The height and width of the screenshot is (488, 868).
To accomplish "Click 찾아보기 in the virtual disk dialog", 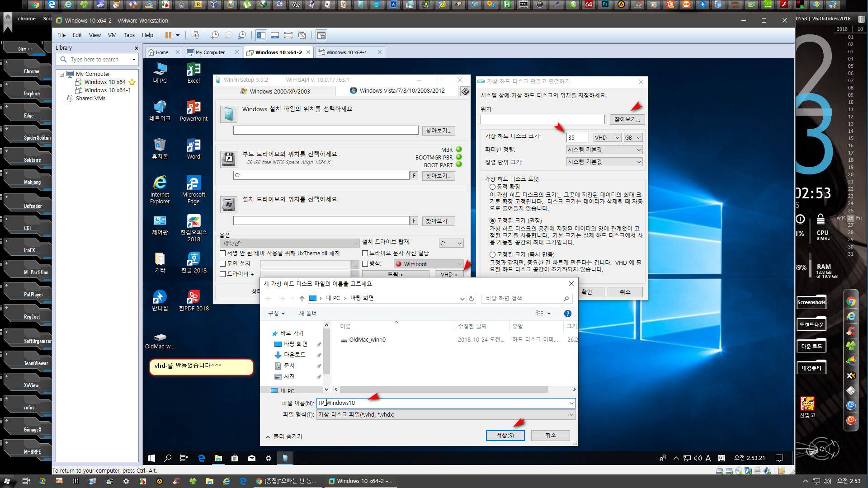I will tap(627, 119).
